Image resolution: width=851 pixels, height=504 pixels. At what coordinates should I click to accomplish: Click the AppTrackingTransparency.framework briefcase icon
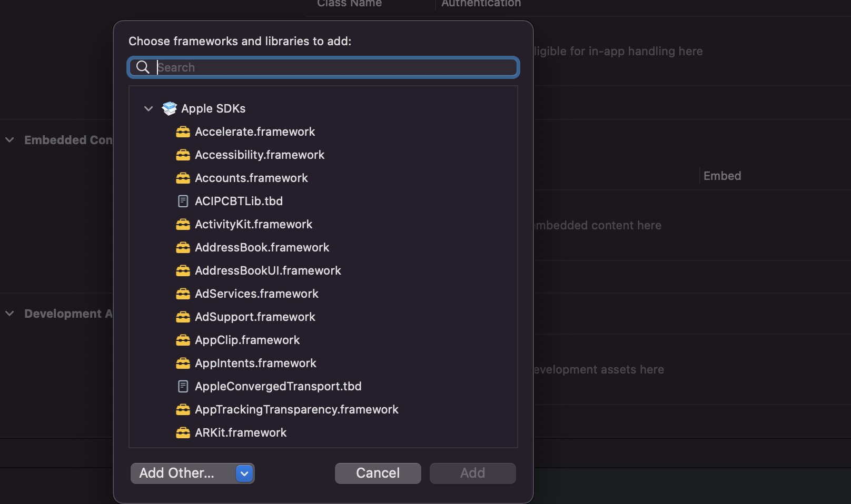coord(183,409)
